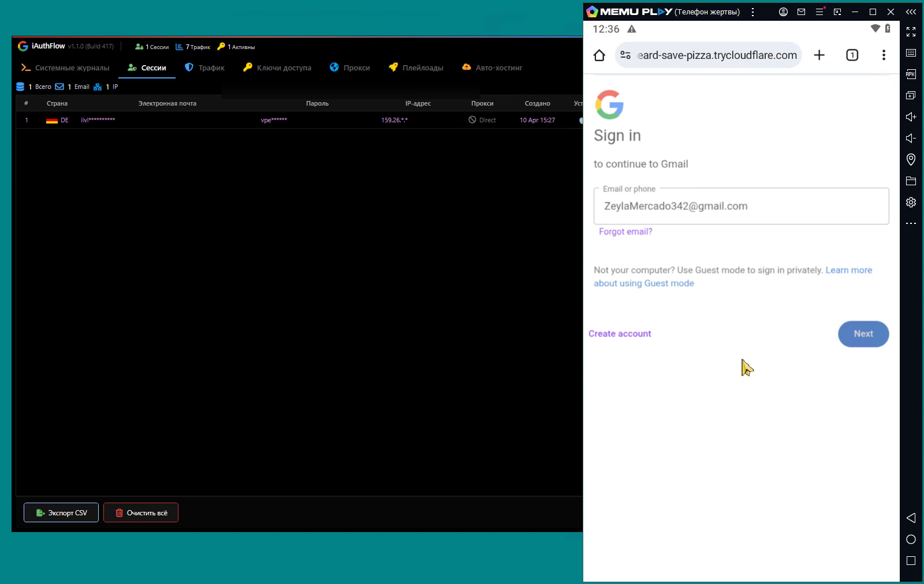
Task: Click the location pin icon in the MEmu sidebar
Action: click(911, 159)
